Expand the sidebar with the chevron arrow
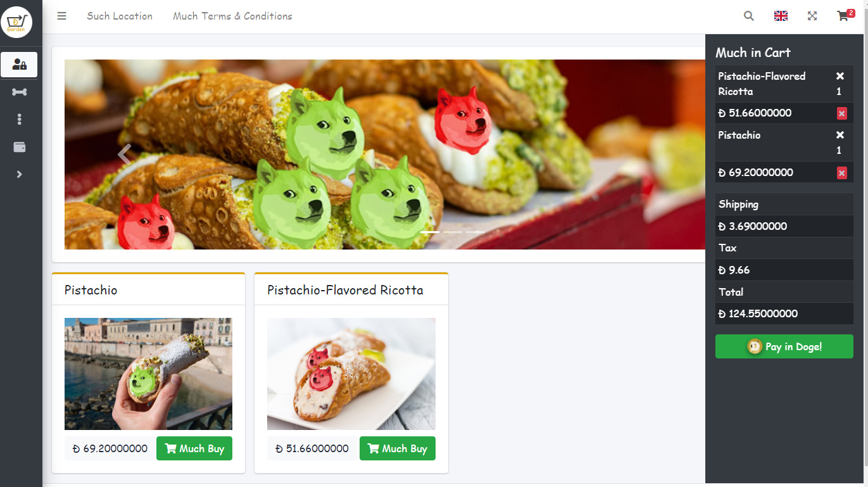The image size is (868, 487). point(20,174)
